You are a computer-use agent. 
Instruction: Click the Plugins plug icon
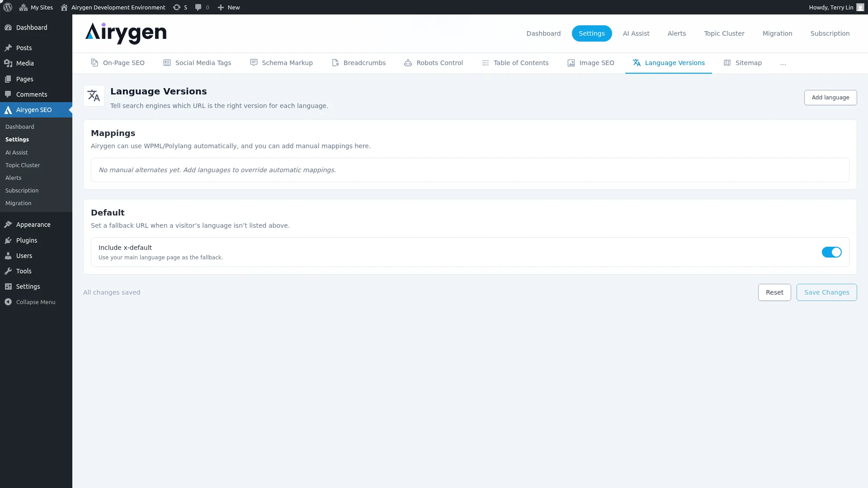click(x=8, y=240)
